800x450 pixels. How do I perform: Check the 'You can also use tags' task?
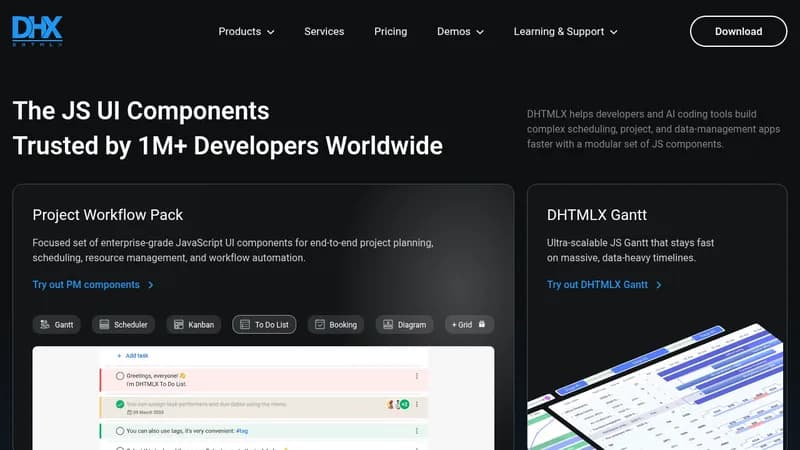120,431
